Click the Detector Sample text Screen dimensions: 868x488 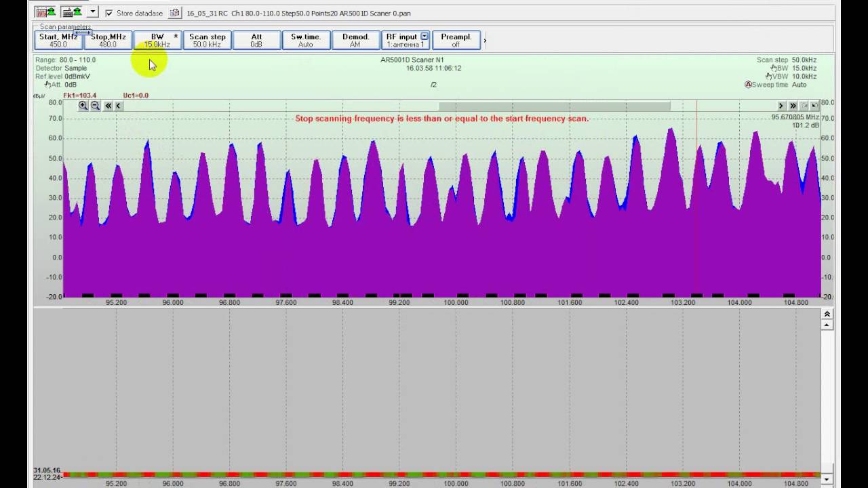pyautogui.click(x=61, y=68)
